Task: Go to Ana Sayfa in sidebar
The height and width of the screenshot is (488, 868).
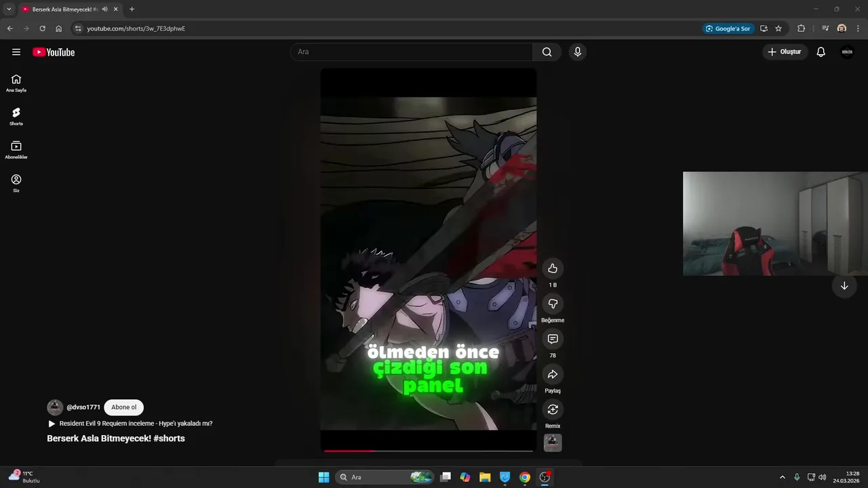Action: [x=16, y=83]
